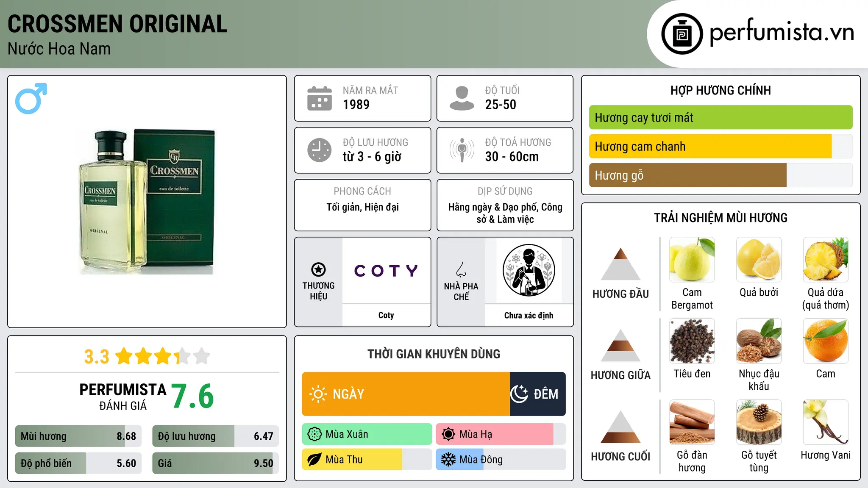Click the nose icon for perfumer
This screenshot has height=488, width=868.
pyautogui.click(x=461, y=269)
